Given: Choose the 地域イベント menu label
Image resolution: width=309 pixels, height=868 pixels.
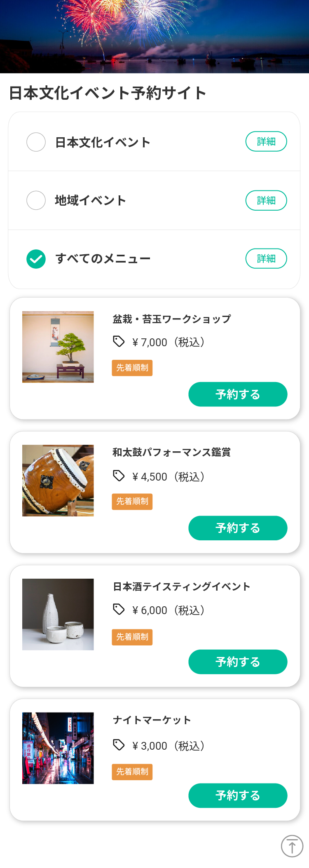Looking at the screenshot, I should [90, 201].
